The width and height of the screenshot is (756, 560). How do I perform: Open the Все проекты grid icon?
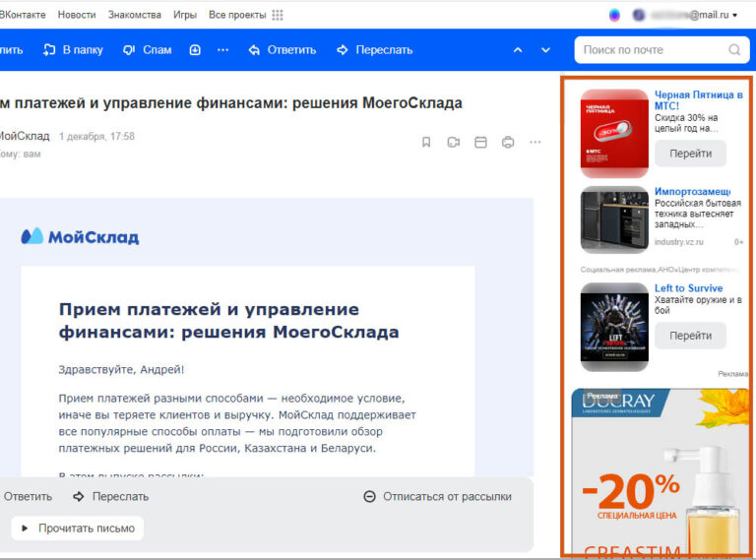click(x=278, y=15)
